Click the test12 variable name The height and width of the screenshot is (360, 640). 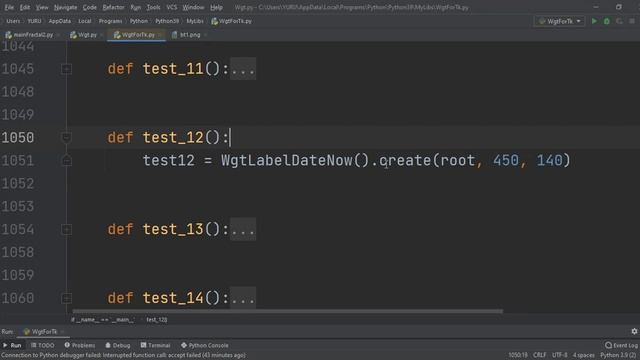[169, 160]
